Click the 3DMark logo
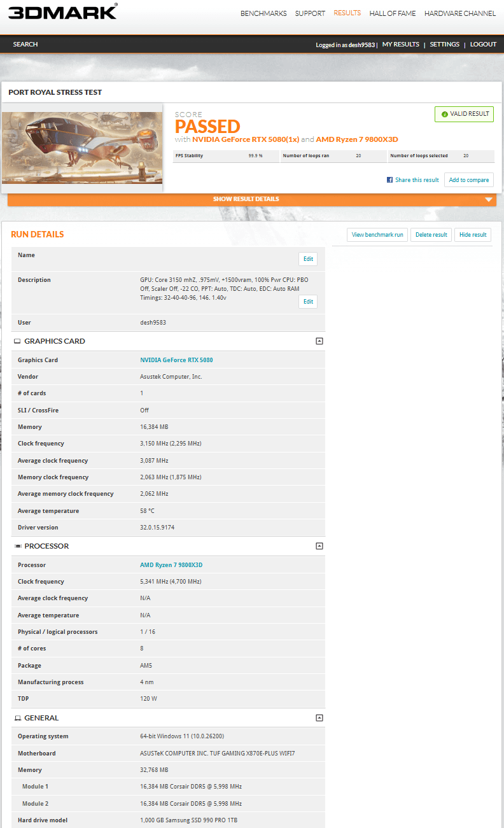The width and height of the screenshot is (504, 828). [62, 11]
